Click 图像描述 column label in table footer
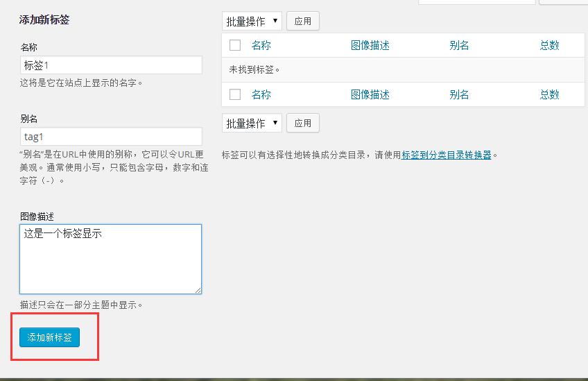This screenshot has height=381, width=588. (370, 94)
